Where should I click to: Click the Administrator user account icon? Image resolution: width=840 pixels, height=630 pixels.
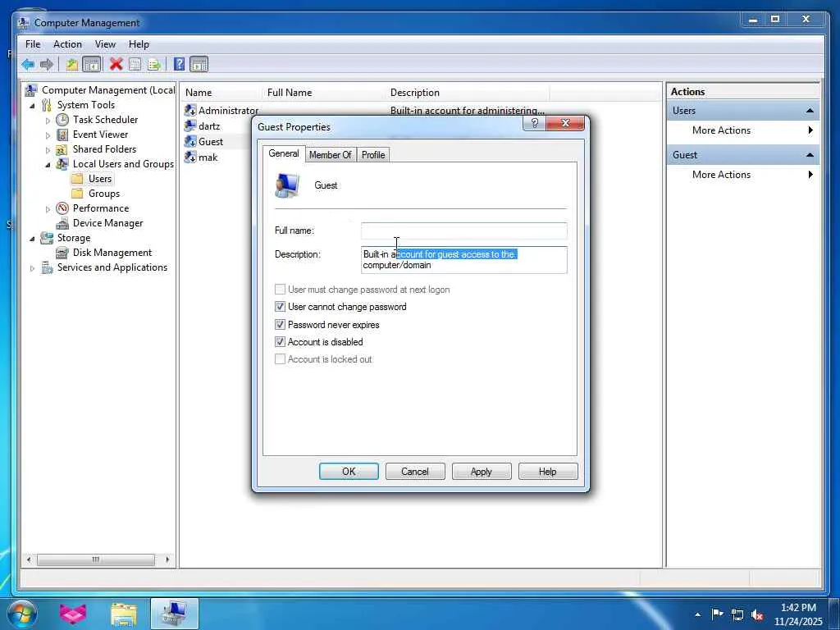coord(190,111)
